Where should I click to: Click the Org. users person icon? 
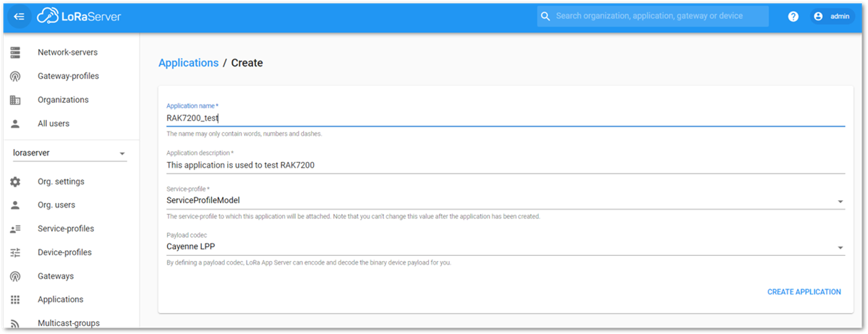15,205
